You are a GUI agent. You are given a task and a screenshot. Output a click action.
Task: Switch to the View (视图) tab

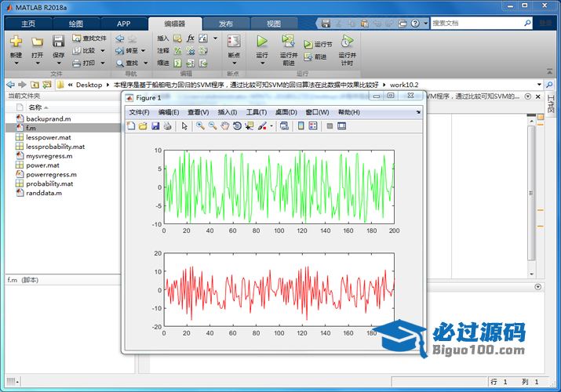point(274,24)
